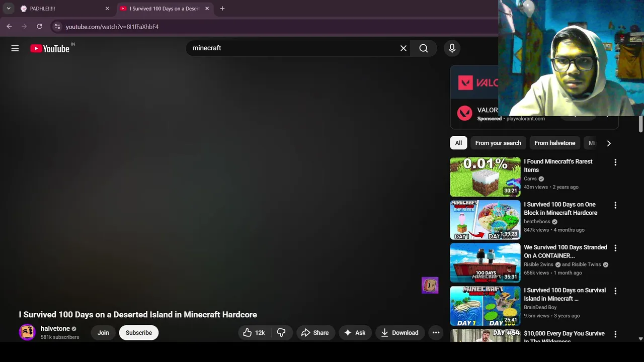The height and width of the screenshot is (362, 644).
Task: Select the From your search chip
Action: tap(498, 143)
